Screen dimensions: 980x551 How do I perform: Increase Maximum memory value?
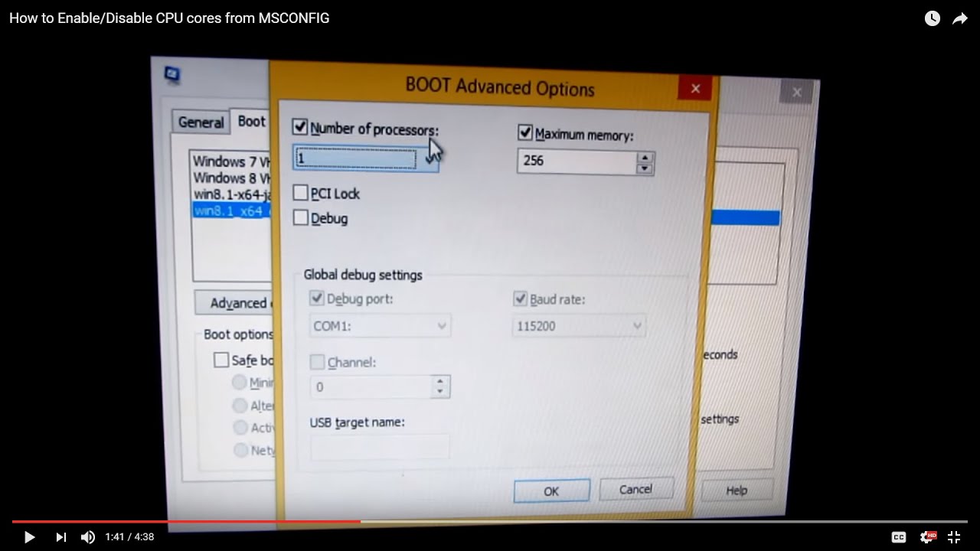(x=645, y=157)
